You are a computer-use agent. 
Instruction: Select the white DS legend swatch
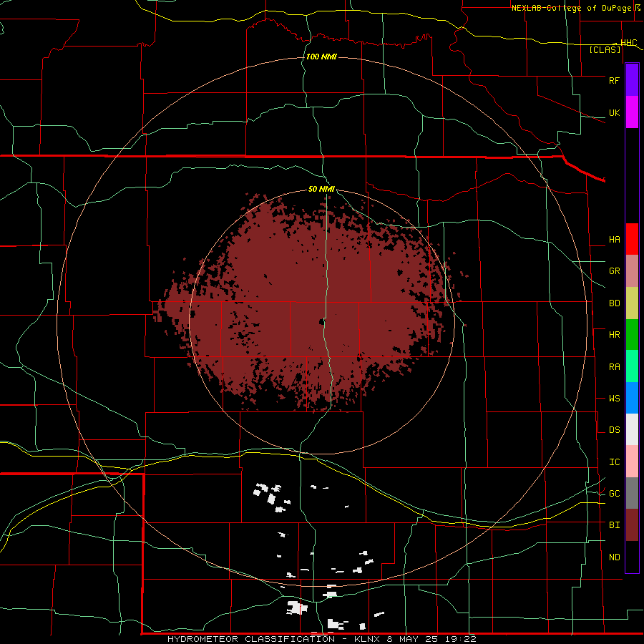click(632, 429)
